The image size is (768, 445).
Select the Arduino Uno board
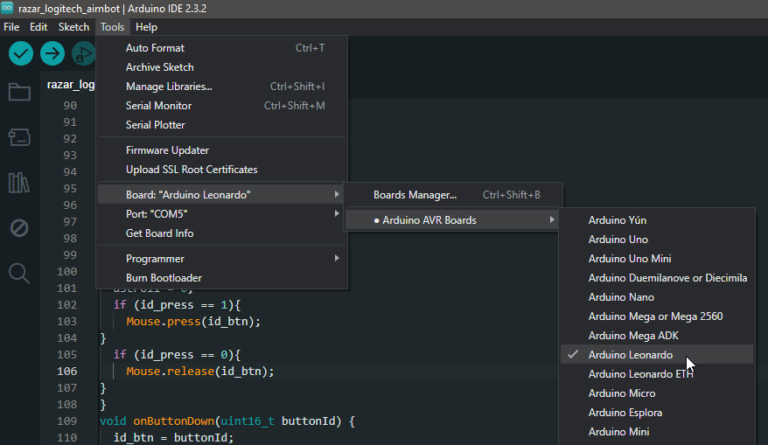[x=656, y=239]
